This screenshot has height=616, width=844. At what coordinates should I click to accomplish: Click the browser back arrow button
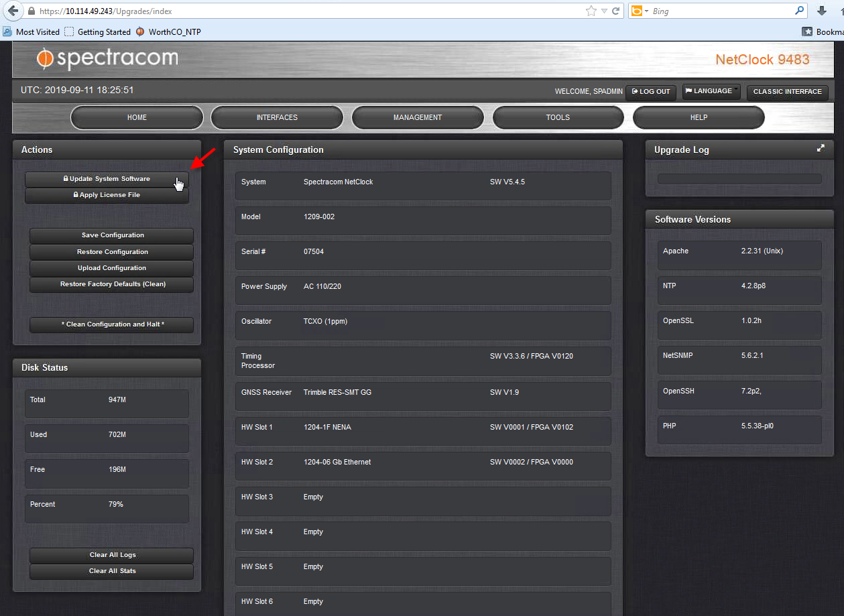(x=13, y=11)
